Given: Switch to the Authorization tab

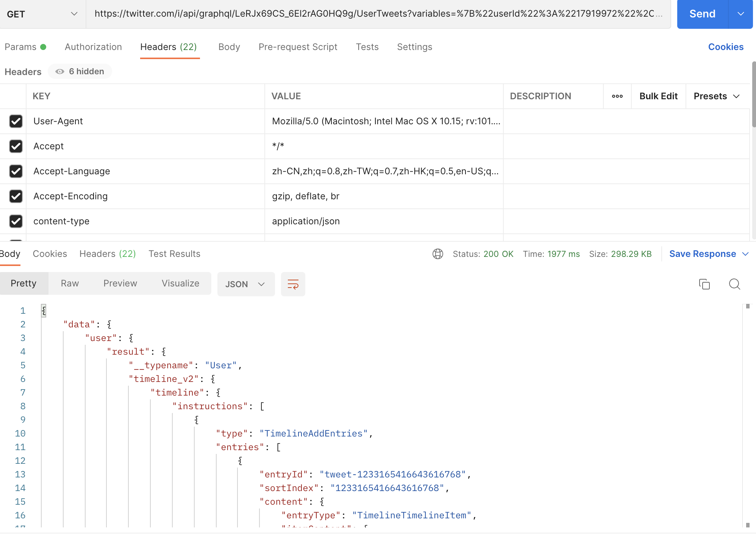Looking at the screenshot, I should pos(93,47).
